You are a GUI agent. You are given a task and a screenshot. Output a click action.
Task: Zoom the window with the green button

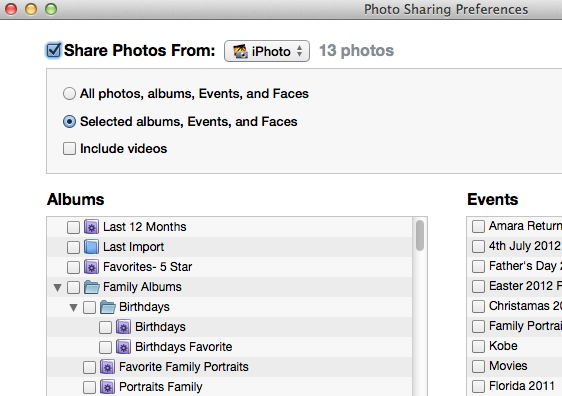coord(51,9)
